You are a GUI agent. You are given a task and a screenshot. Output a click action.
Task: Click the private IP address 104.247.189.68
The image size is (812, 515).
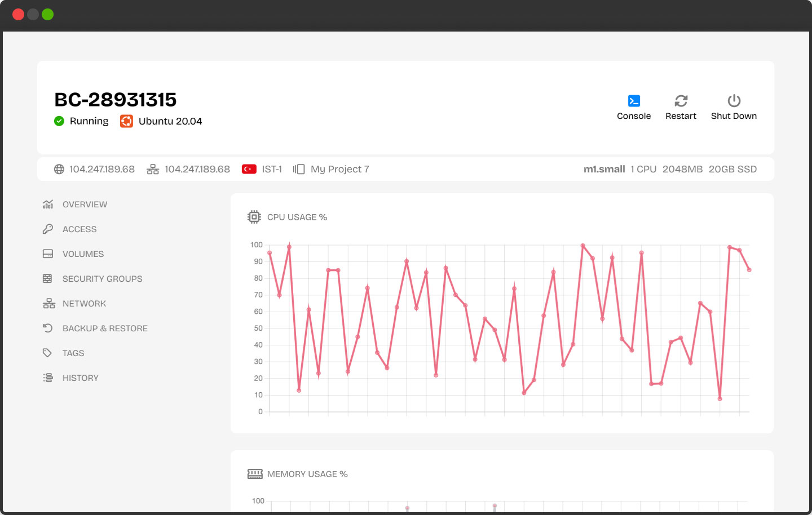tap(197, 168)
